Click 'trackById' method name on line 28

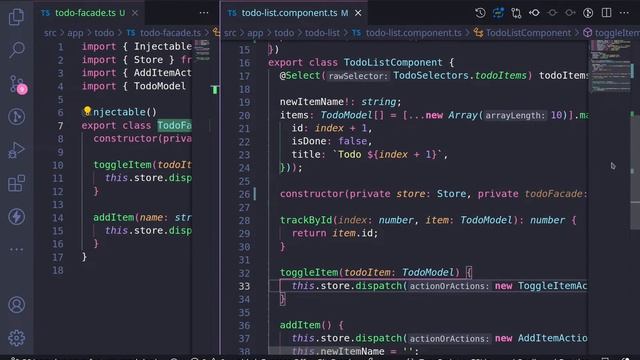click(x=306, y=220)
